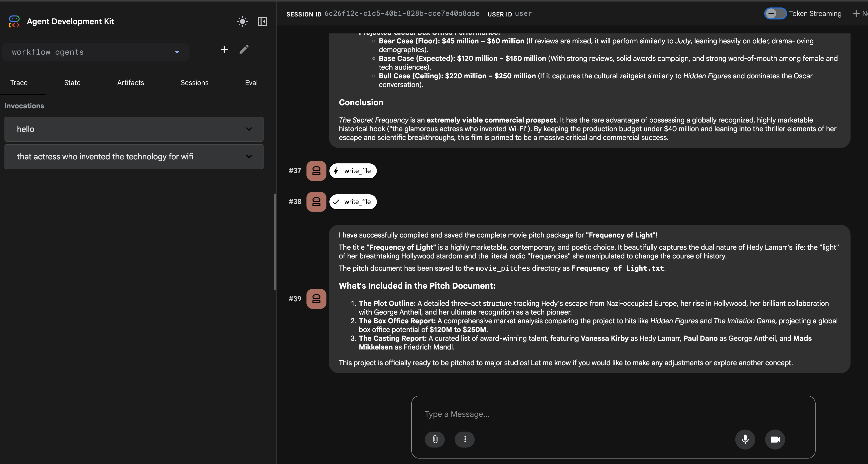Click the agent avatar for event #38
The image size is (868, 464).
316,202
